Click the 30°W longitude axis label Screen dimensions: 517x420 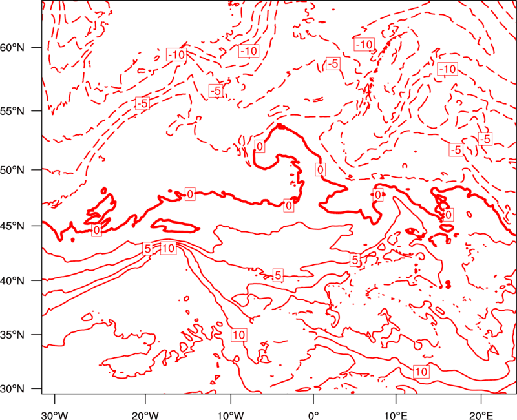pyautogui.click(x=55, y=415)
